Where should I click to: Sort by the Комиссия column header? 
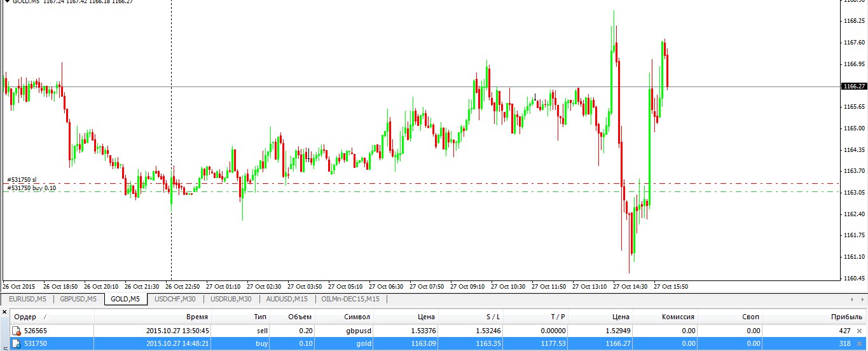pyautogui.click(x=666, y=317)
